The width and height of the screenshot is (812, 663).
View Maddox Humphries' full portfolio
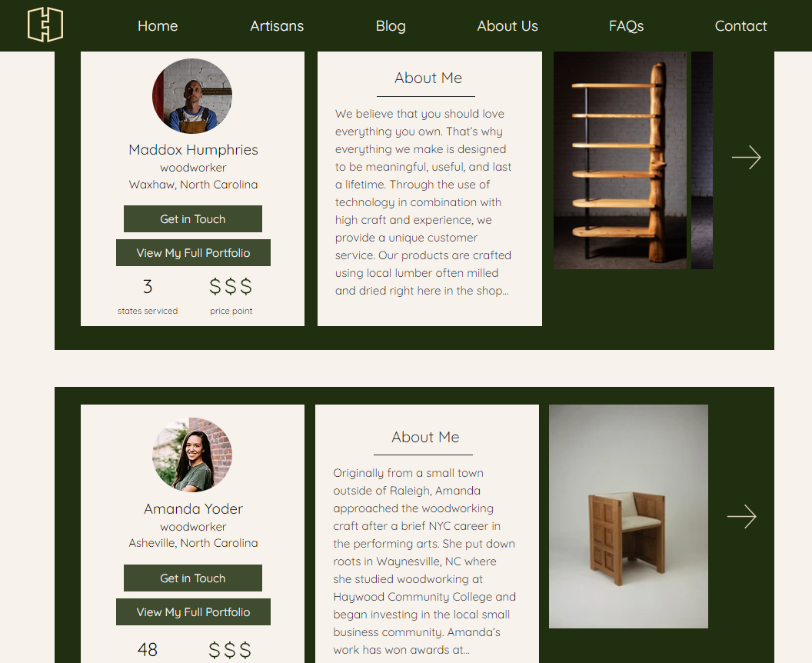click(x=193, y=253)
